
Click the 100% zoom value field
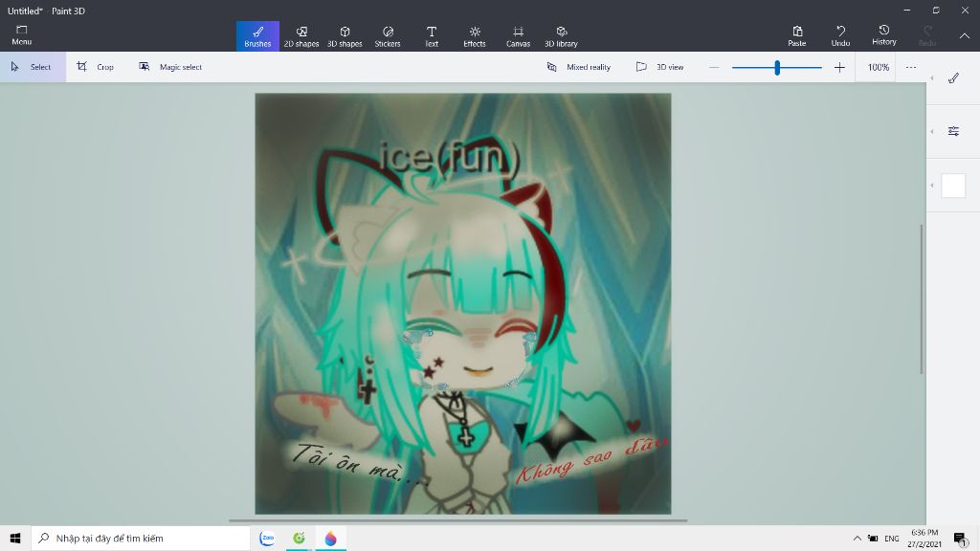(x=879, y=67)
